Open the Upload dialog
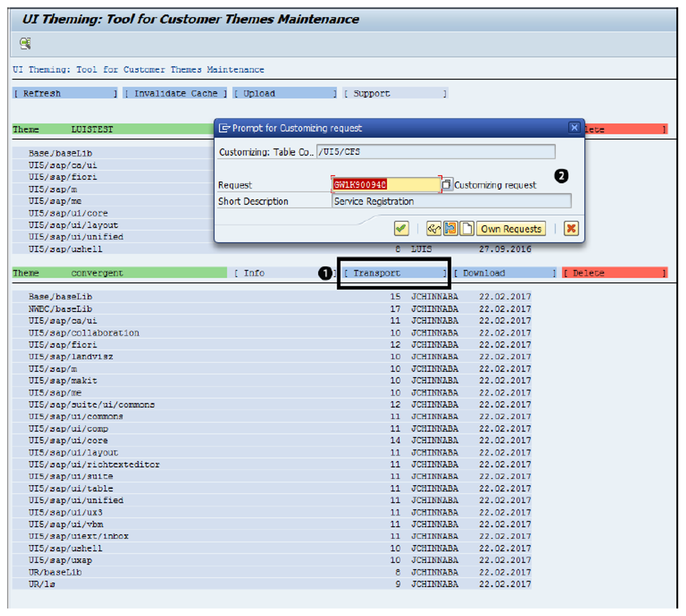686x616 pixels. tap(284, 93)
